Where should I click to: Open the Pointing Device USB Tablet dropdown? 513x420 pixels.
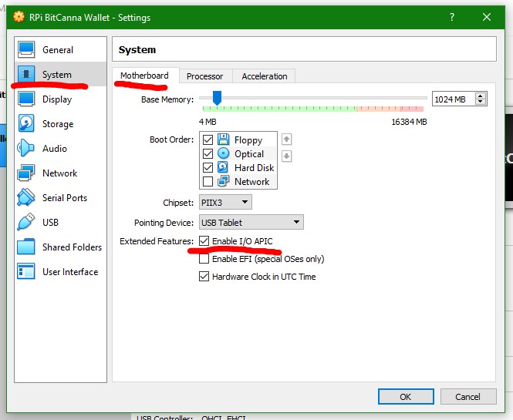click(x=251, y=222)
